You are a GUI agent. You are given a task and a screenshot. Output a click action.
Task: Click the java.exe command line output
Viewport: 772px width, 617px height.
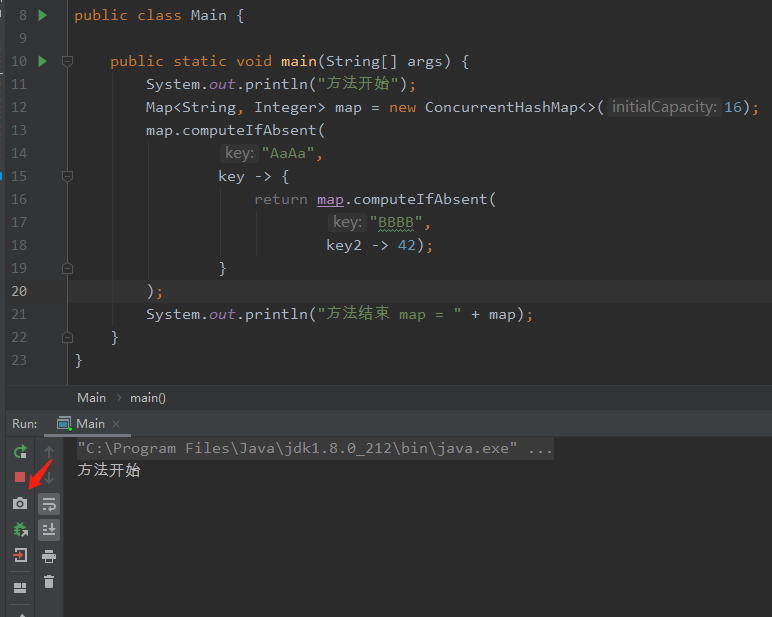tap(315, 449)
